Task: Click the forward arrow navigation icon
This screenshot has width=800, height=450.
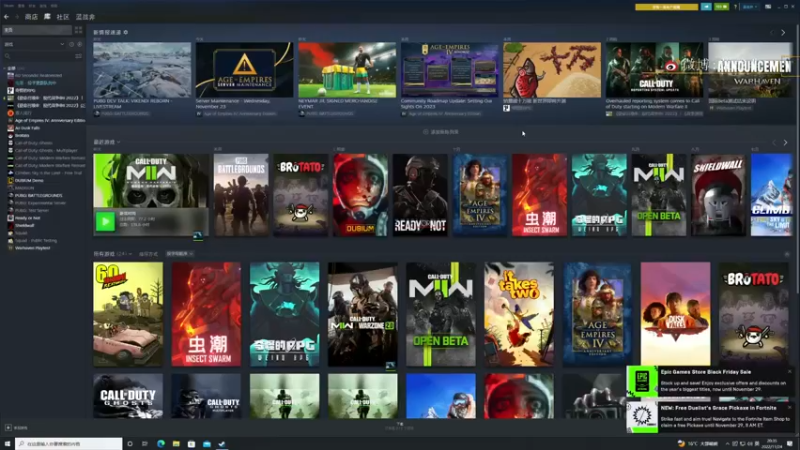Action: 16,17
